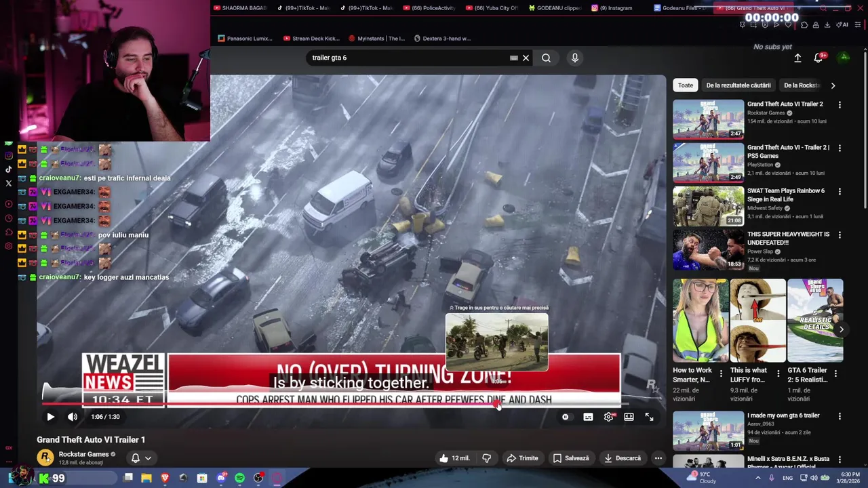This screenshot has width=868, height=488.
Task: Toggle notification bell for Rockstar Games
Action: [x=136, y=458]
